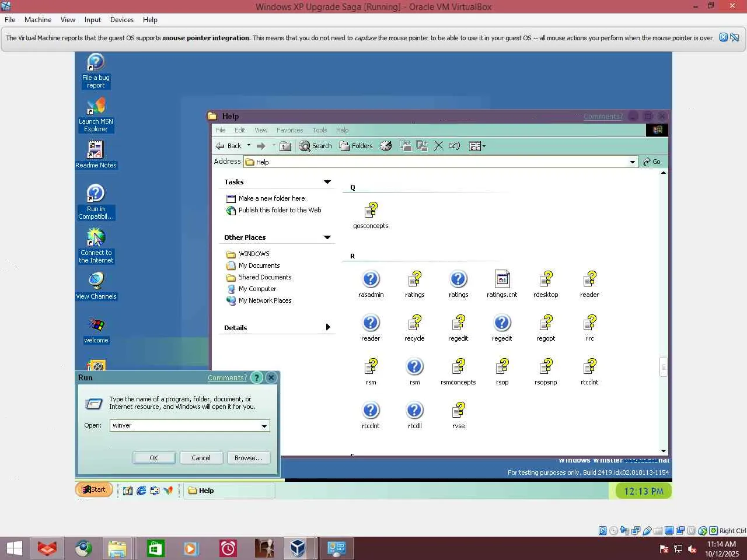This screenshot has width=747, height=560.
Task: Click the Comments? link in Run dialog
Action: [x=227, y=377]
